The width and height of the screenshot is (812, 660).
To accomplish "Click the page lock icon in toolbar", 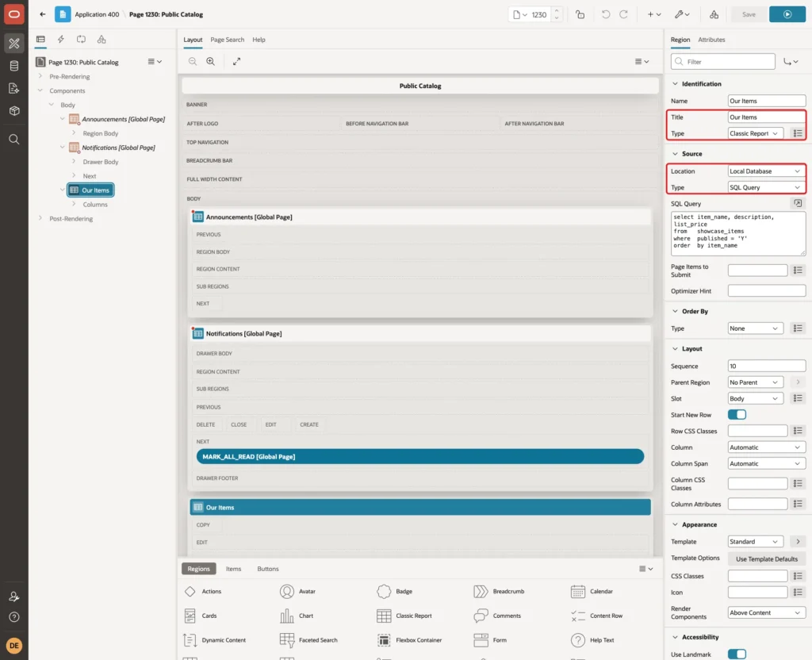I will point(580,14).
